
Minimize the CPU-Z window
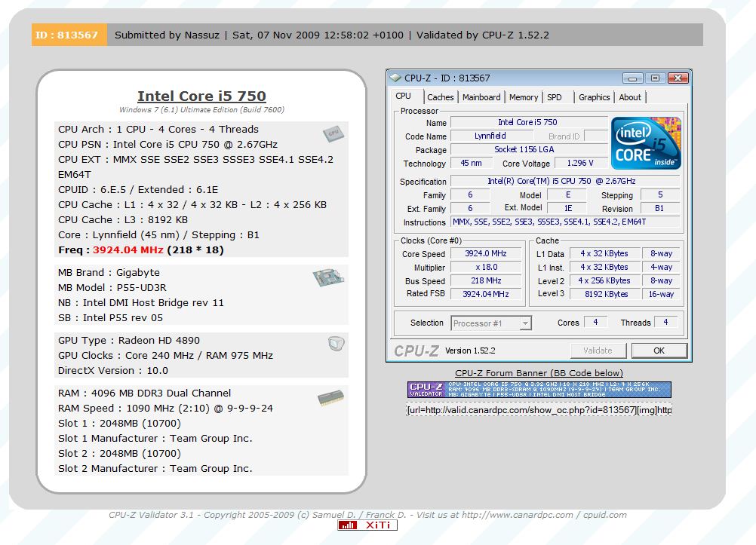pos(632,78)
